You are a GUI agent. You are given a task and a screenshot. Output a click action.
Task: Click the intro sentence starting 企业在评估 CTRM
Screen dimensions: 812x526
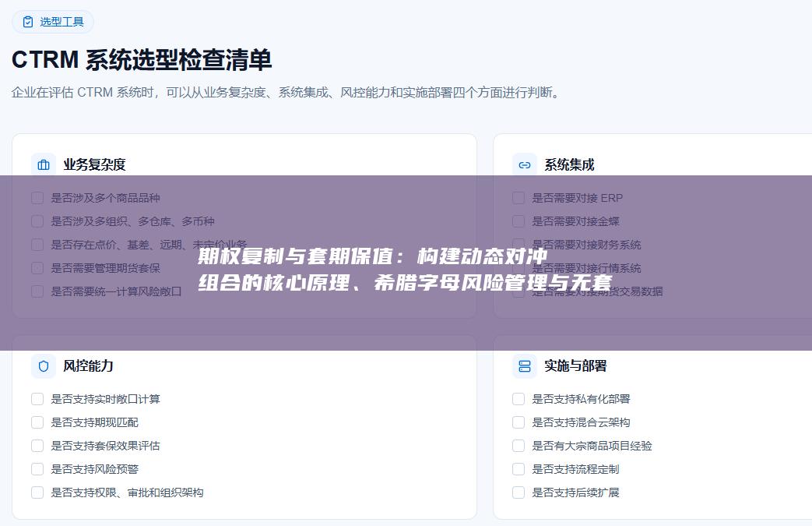287,93
